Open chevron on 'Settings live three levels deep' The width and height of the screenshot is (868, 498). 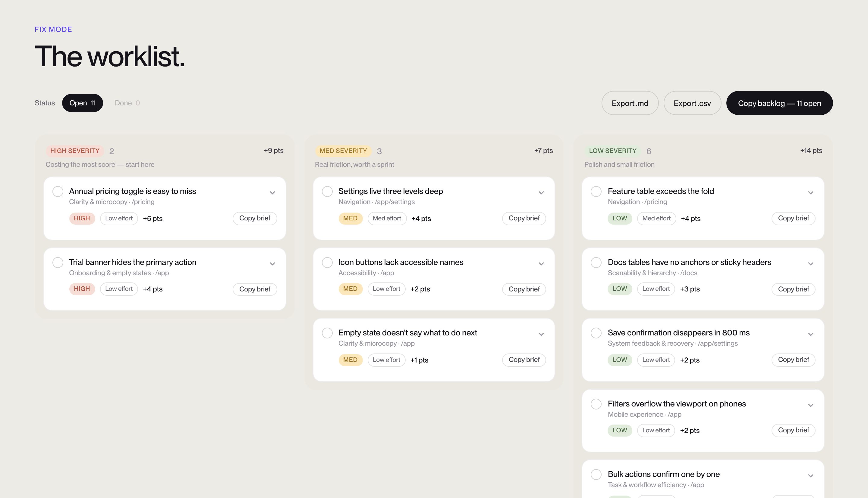541,193
